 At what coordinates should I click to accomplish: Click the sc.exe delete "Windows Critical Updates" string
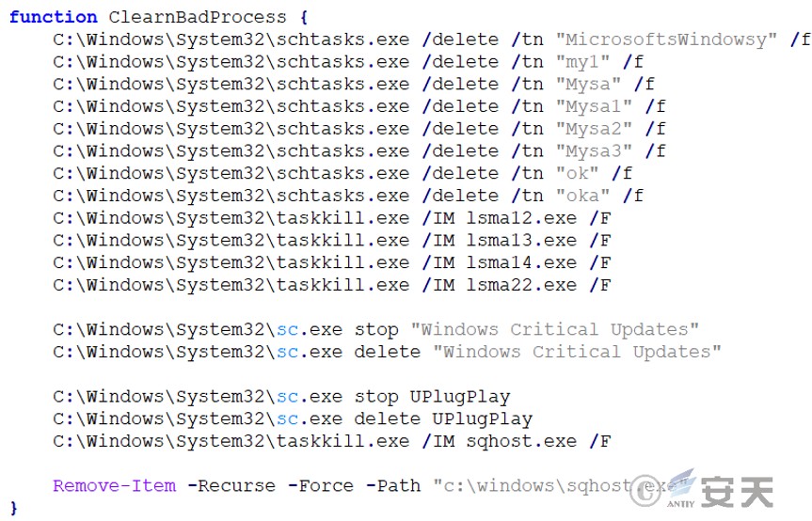[578, 352]
